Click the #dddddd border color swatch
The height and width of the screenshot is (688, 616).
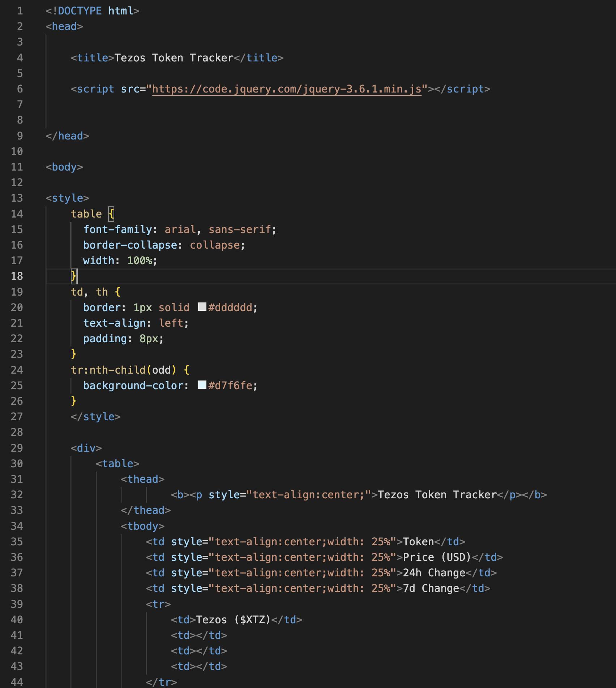click(202, 307)
